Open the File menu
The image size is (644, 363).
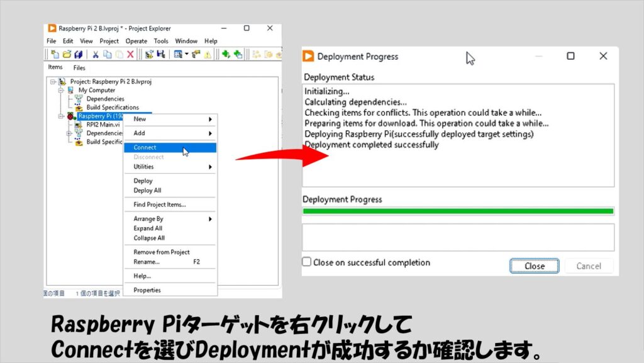click(52, 41)
